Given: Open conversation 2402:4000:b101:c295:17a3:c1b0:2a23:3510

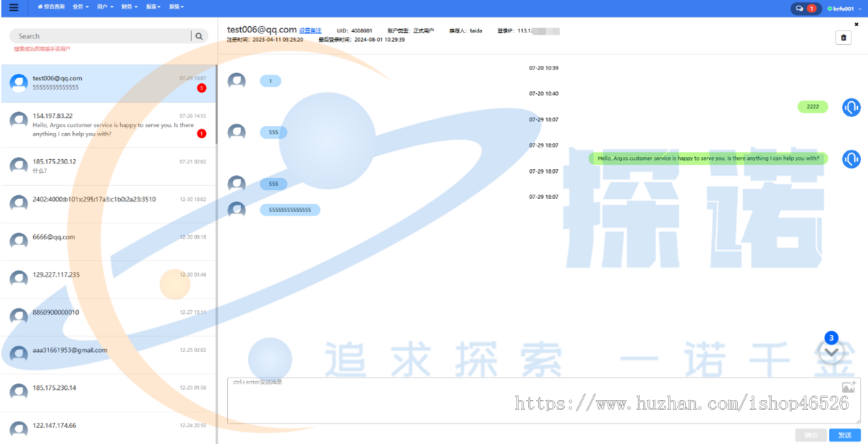Looking at the screenshot, I should point(108,204).
